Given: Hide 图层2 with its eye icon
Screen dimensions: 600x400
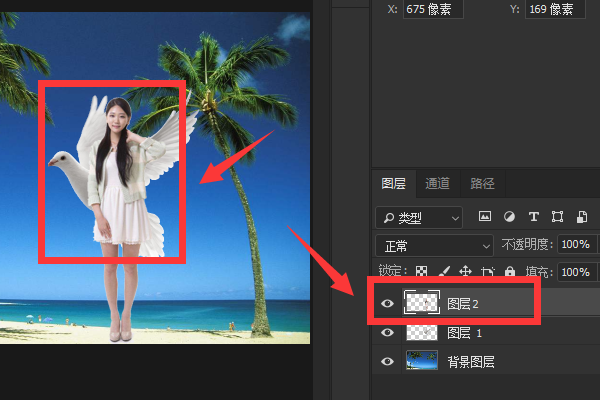Looking at the screenshot, I should pyautogui.click(x=387, y=304).
